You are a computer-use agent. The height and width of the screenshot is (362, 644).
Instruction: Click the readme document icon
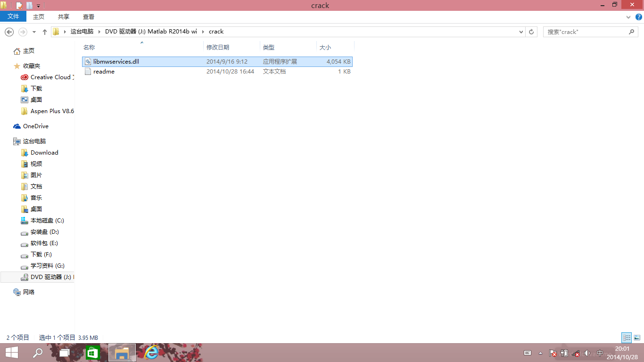[x=88, y=72]
